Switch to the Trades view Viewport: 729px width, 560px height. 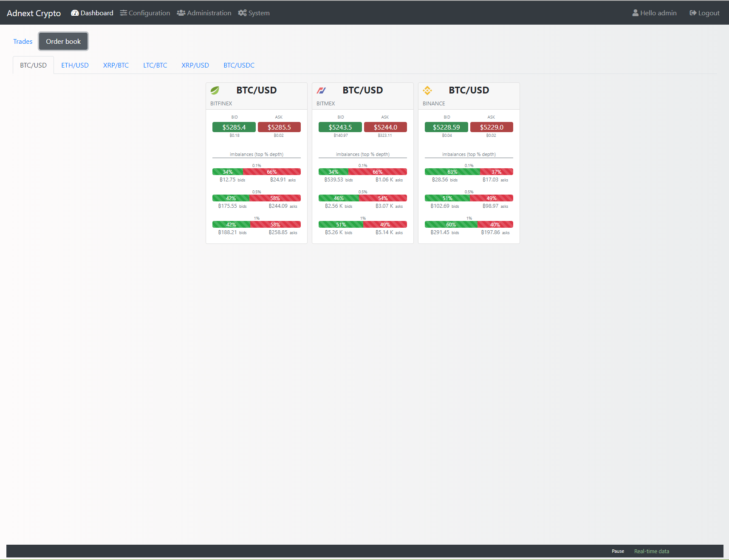[23, 42]
